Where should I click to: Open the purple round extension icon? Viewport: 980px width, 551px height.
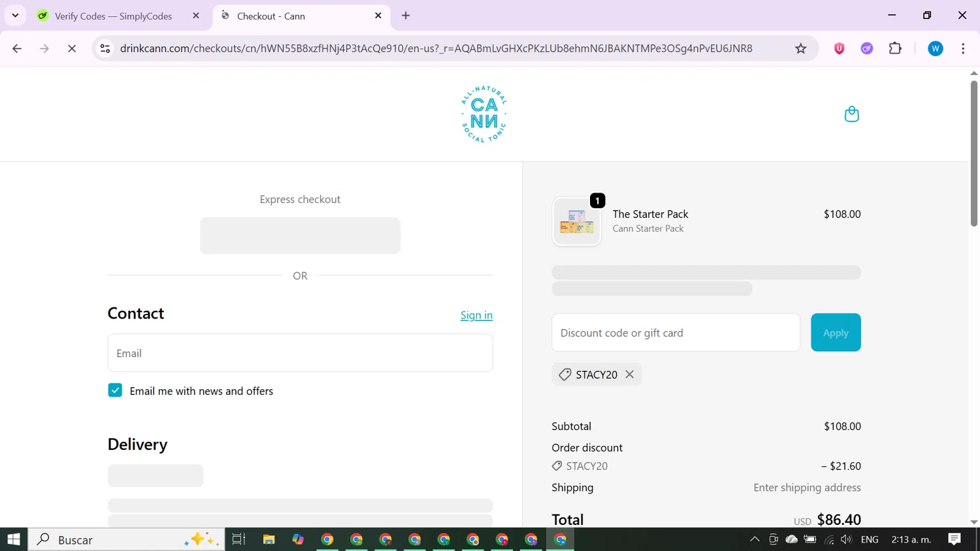(x=867, y=48)
